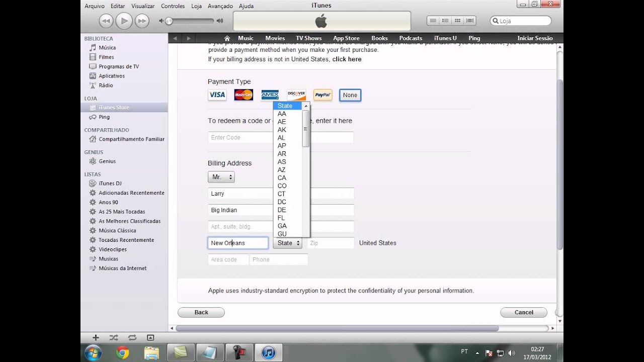Open the TV Shows store tab

click(x=308, y=38)
